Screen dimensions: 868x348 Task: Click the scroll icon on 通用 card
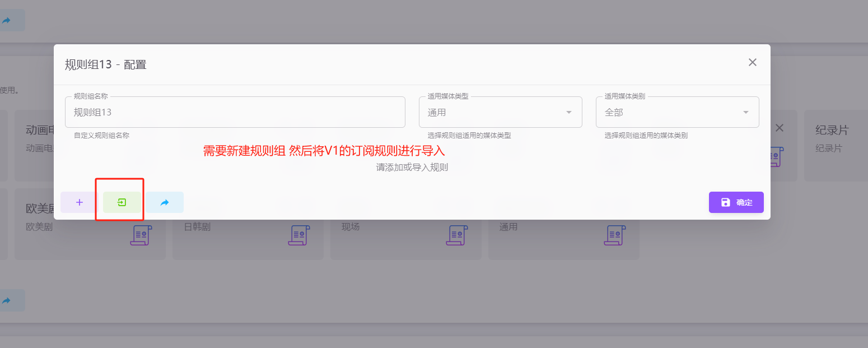(614, 235)
